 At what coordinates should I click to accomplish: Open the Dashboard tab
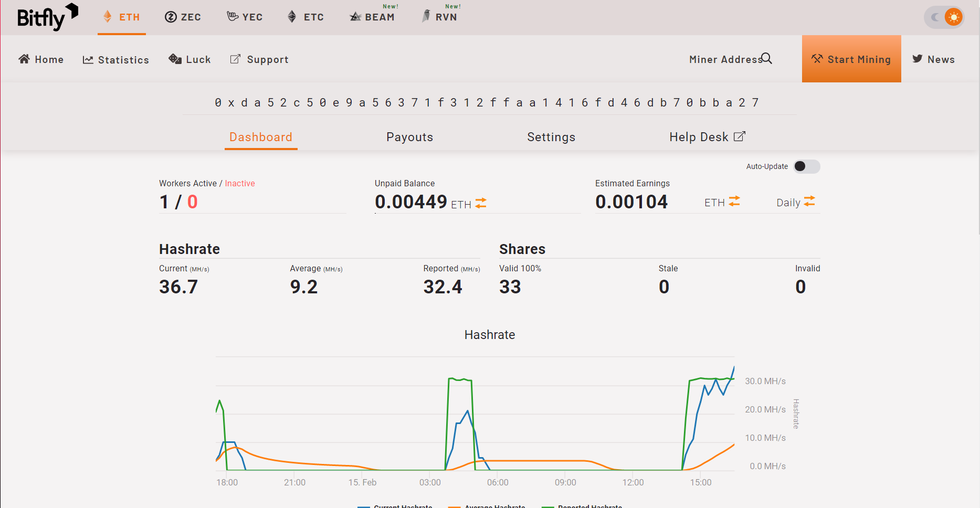click(261, 137)
